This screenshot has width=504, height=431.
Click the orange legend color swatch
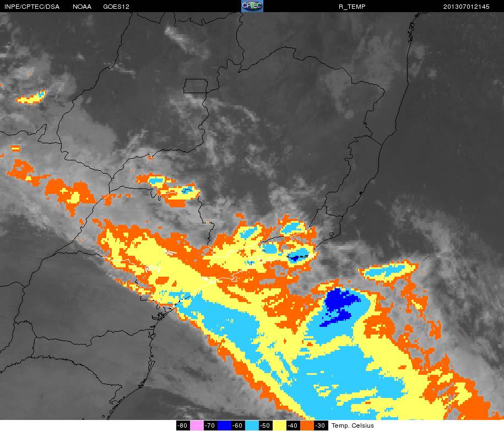coord(307,425)
